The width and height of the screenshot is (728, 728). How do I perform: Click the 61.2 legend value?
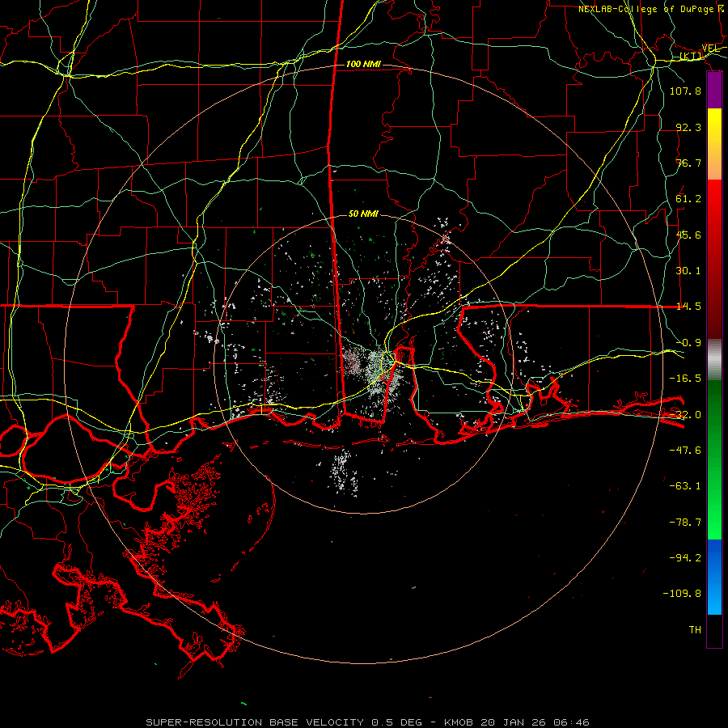click(x=688, y=199)
